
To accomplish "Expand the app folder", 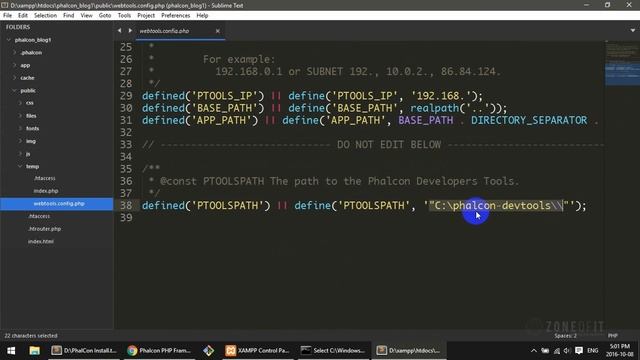I will pos(15,65).
